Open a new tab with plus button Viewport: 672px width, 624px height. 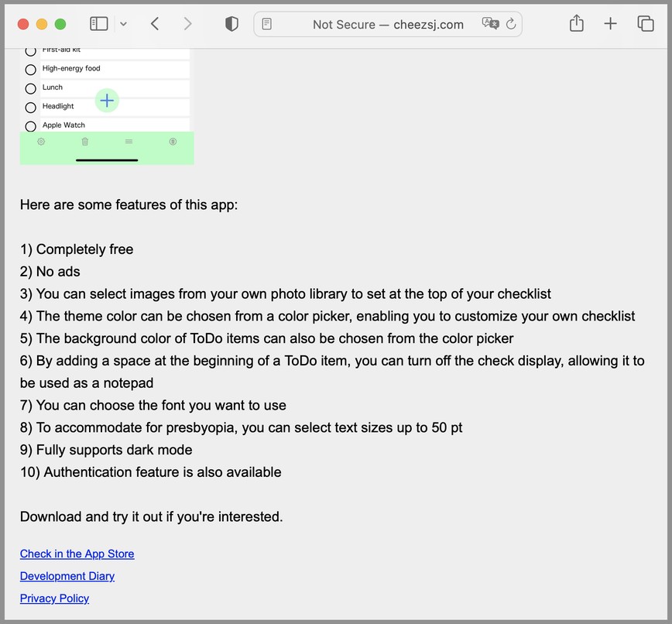611,24
